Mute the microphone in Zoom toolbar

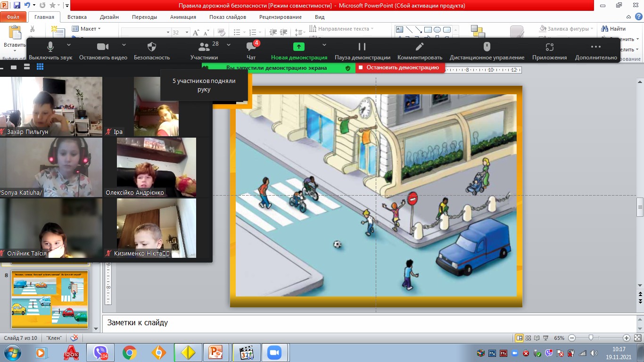click(x=50, y=47)
